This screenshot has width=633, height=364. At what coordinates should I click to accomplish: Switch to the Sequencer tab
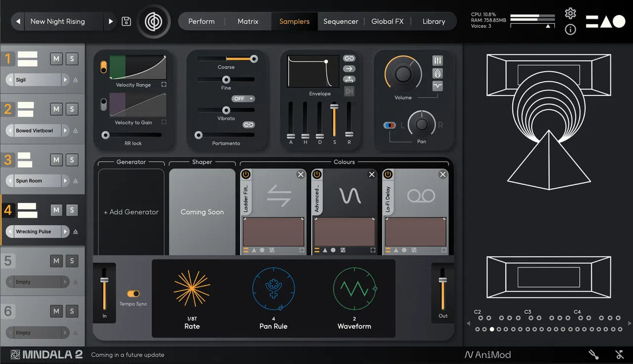pyautogui.click(x=340, y=22)
